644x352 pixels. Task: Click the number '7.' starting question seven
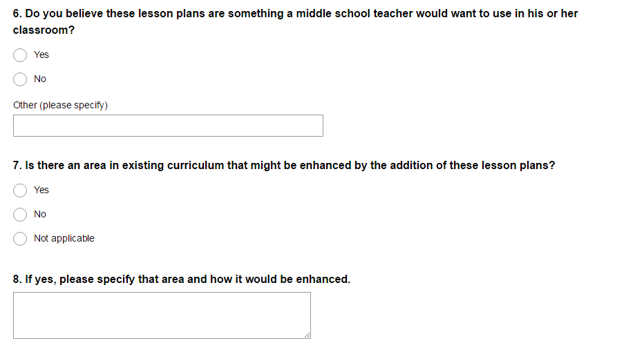[17, 166]
